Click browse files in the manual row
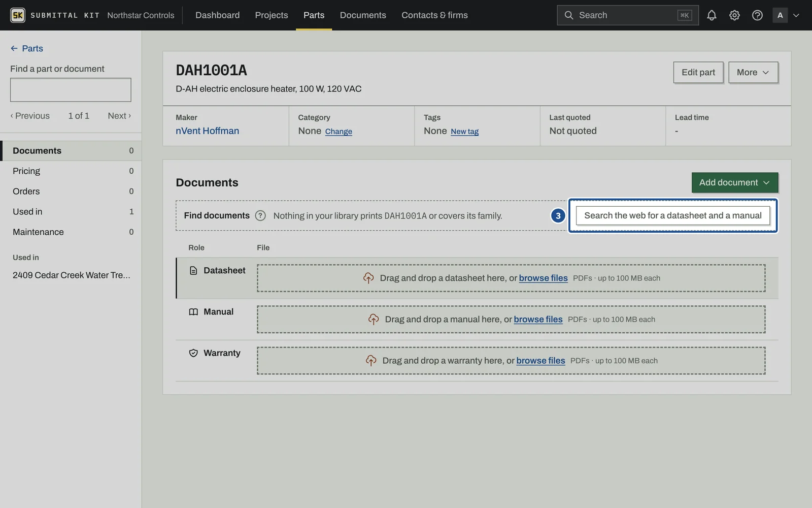Viewport: 812px width, 508px height. (x=538, y=319)
